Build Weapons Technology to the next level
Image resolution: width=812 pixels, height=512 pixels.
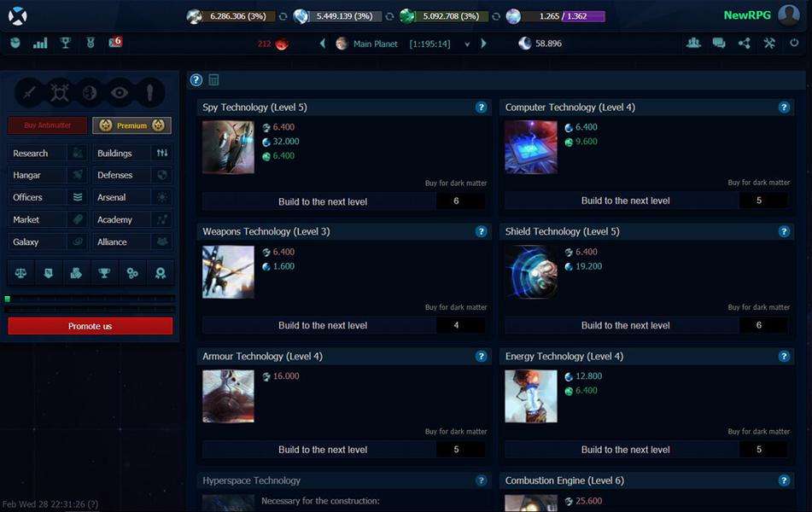323,325
